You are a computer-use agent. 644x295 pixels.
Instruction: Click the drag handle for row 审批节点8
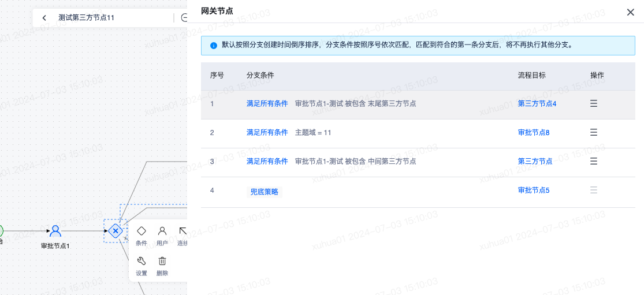coord(594,133)
